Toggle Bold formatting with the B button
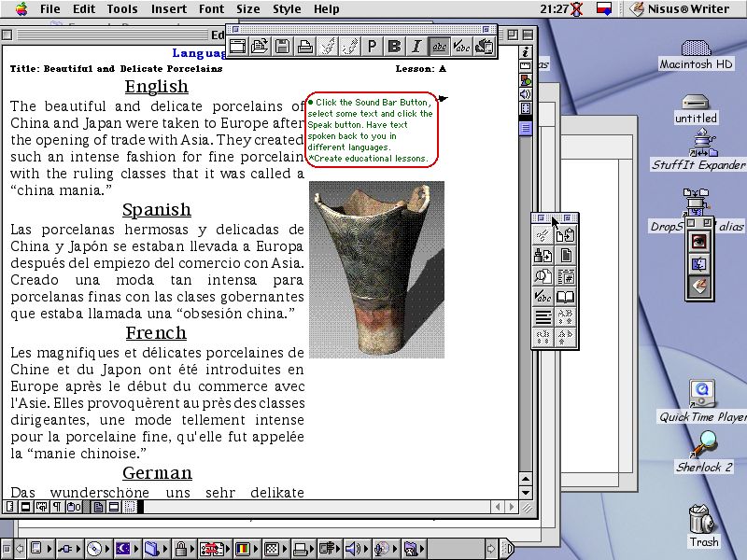747x560 pixels. tap(394, 46)
